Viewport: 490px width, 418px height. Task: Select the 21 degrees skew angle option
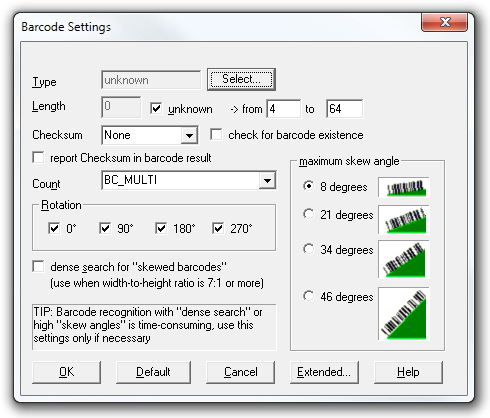tap(309, 214)
